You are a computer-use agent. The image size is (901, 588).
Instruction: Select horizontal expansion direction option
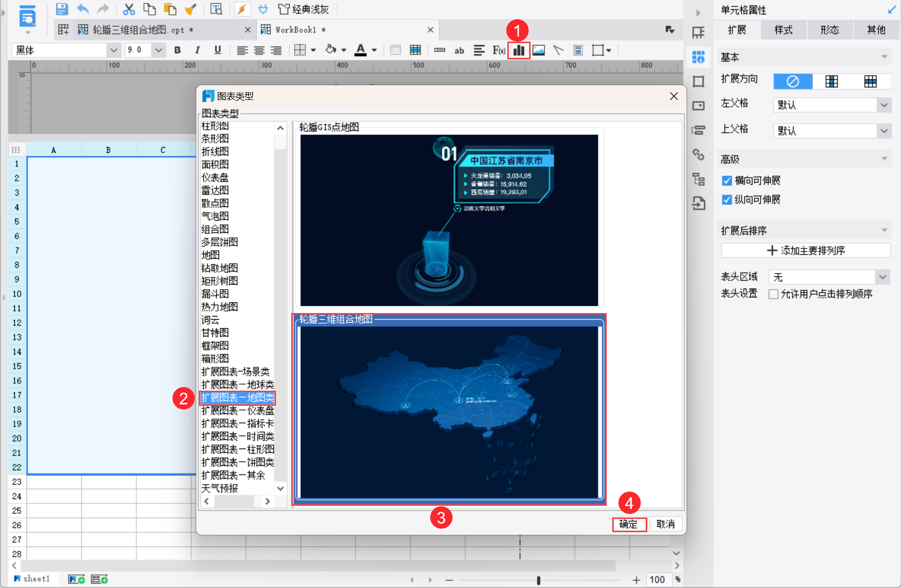click(x=871, y=81)
